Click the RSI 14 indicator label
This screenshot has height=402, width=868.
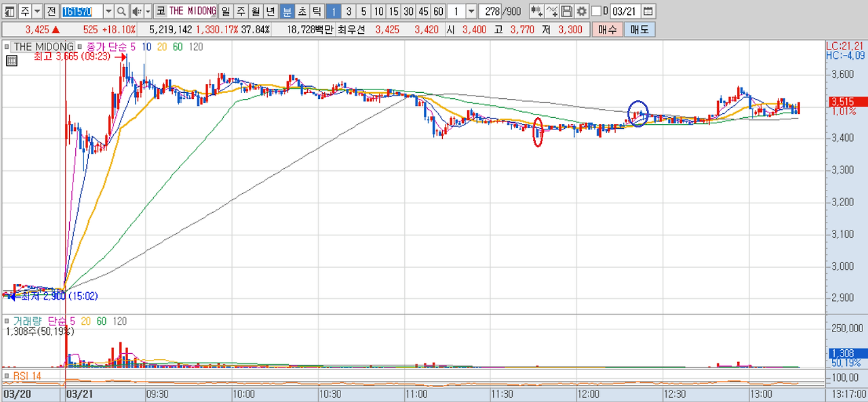[x=27, y=376]
